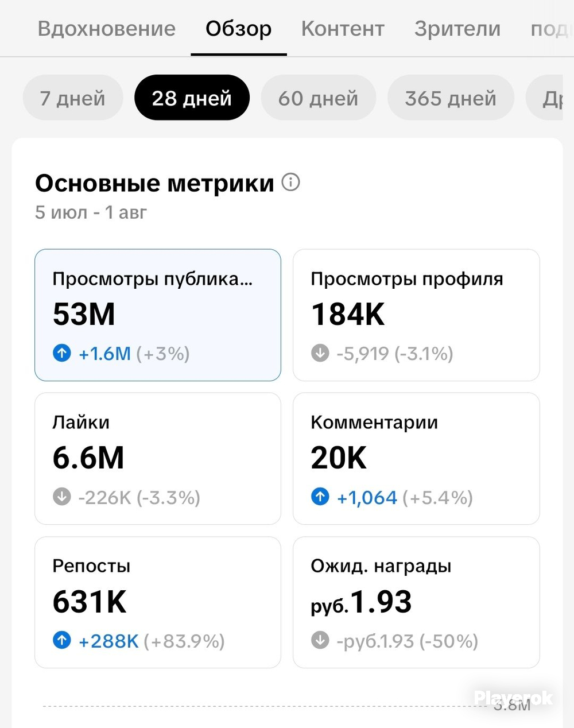574x728 pixels.
Task: Tap the gray down arrow in Просмотры профиля card
Action: click(x=320, y=353)
